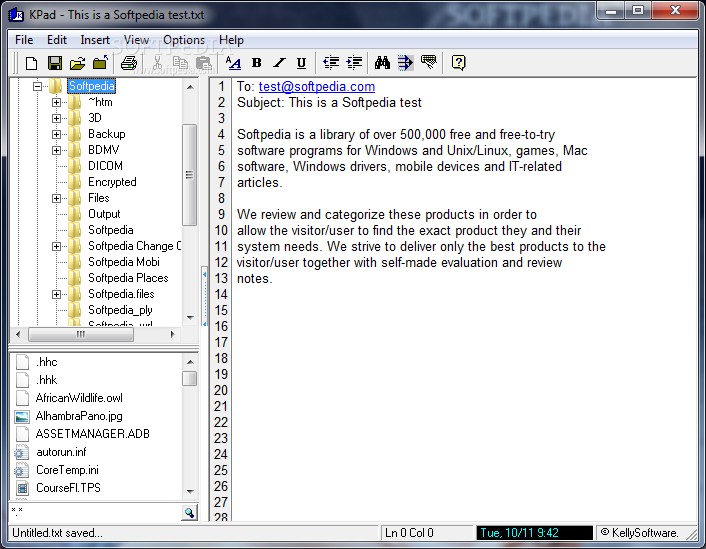Expand the 3D folder node
The height and width of the screenshot is (549, 706).
(x=56, y=118)
